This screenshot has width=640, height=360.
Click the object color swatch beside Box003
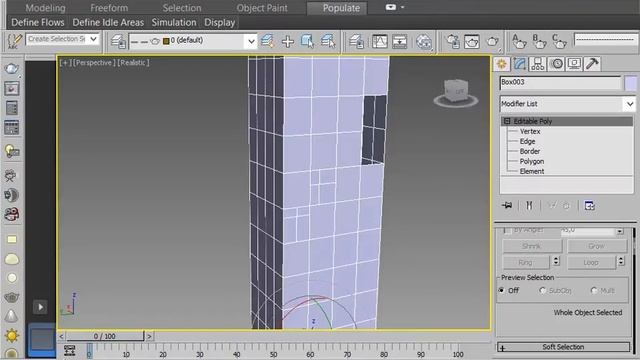(631, 83)
